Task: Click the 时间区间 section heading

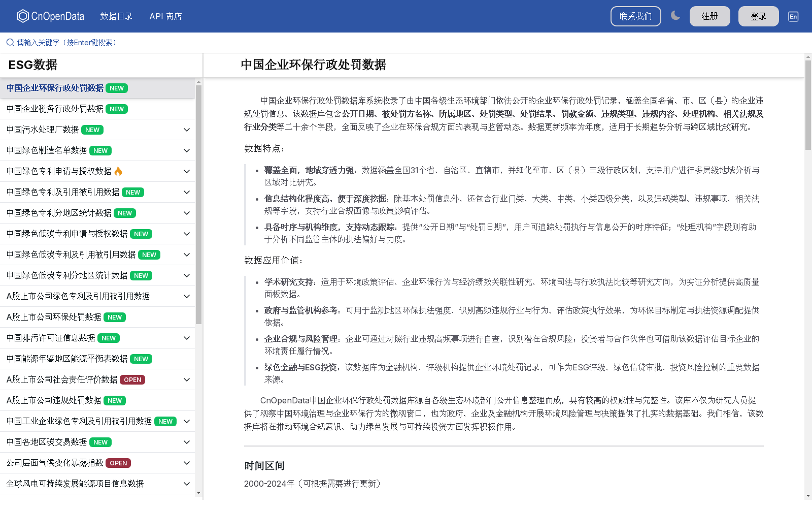Action: tap(264, 466)
